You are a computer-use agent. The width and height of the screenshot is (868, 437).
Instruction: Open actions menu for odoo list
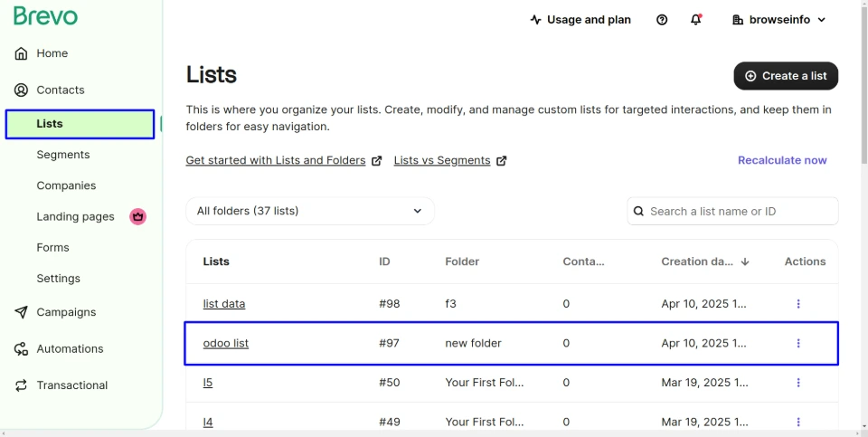[x=798, y=343]
